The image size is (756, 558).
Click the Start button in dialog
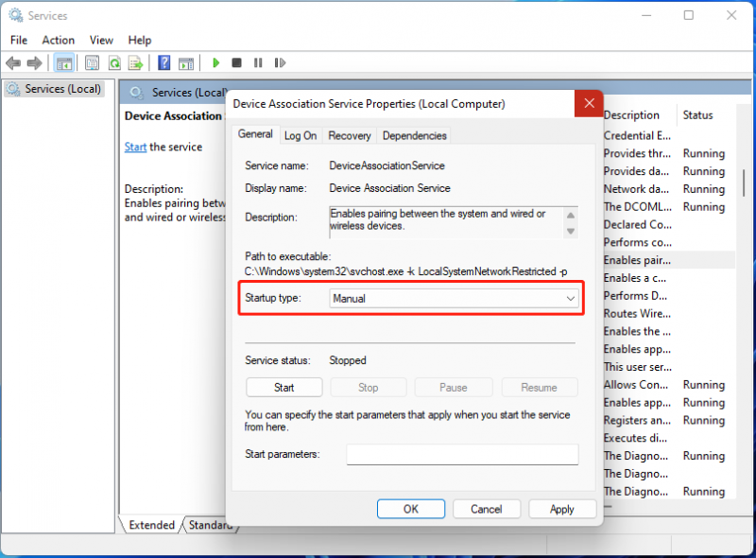284,388
